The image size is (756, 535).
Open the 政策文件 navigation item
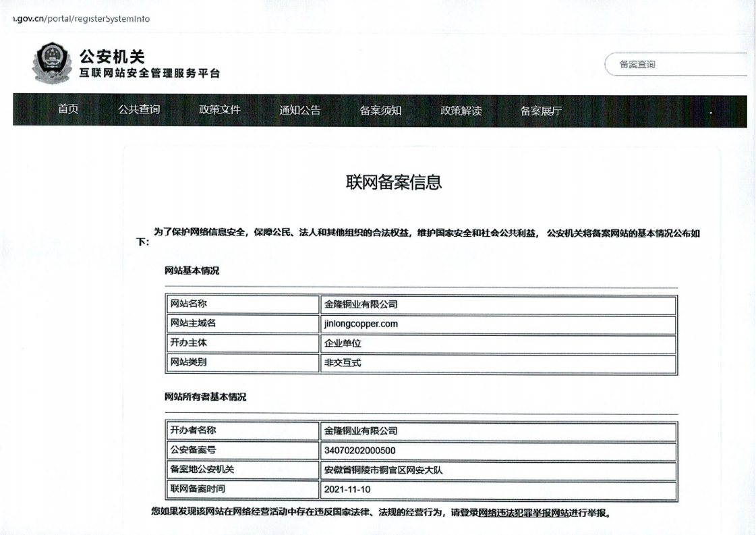[x=219, y=111]
